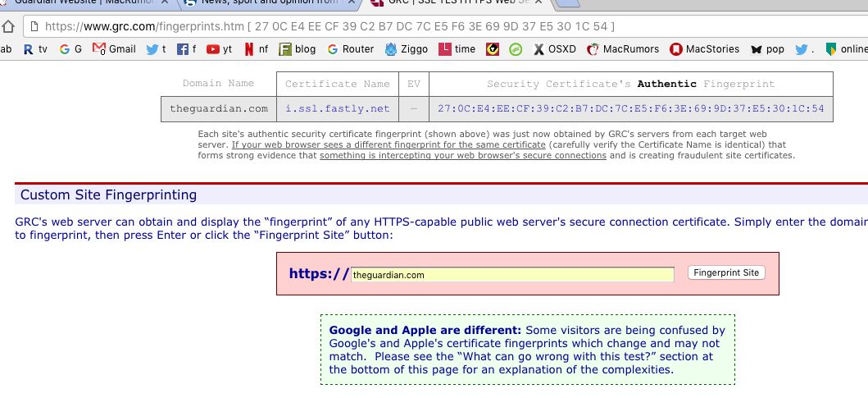Open the 'time' bookmark
The image size is (868, 398).
457,49
